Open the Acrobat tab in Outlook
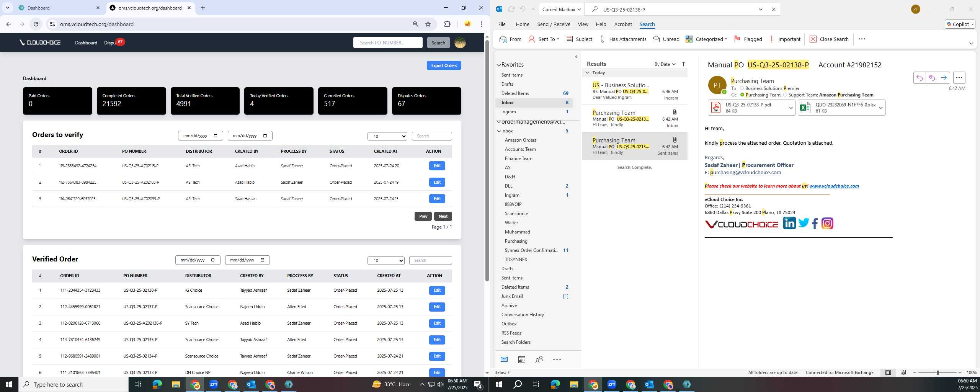Screen dimensions: 980x392 click(x=623, y=24)
